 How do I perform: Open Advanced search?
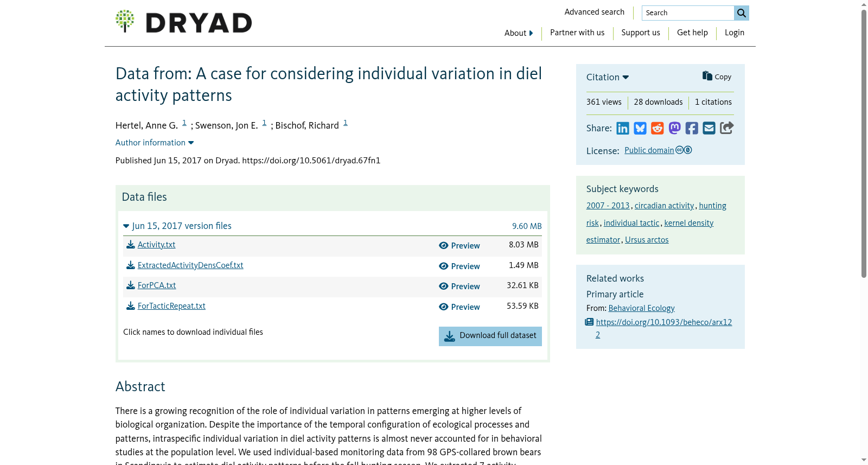(x=595, y=12)
